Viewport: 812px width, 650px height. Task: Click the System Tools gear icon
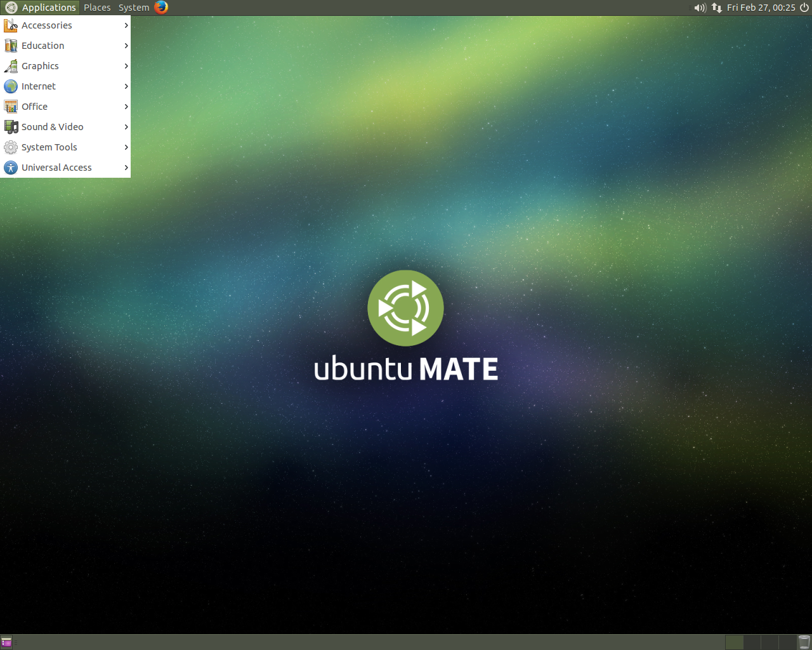pyautogui.click(x=11, y=147)
